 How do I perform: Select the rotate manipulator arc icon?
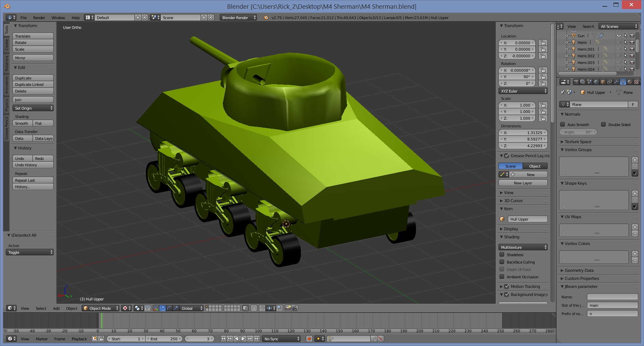169,308
